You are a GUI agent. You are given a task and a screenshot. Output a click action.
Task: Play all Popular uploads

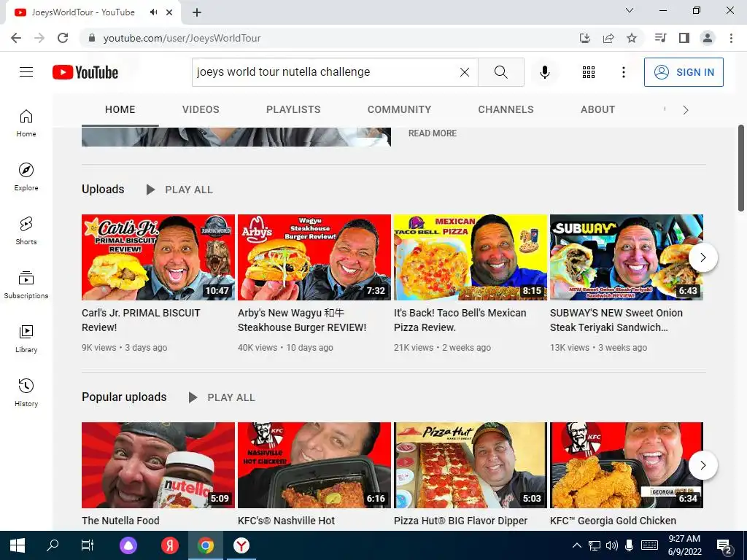[x=222, y=397]
